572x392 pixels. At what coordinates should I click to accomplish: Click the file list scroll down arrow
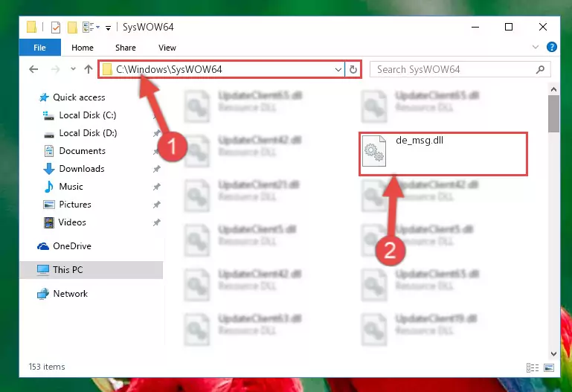coord(553,354)
